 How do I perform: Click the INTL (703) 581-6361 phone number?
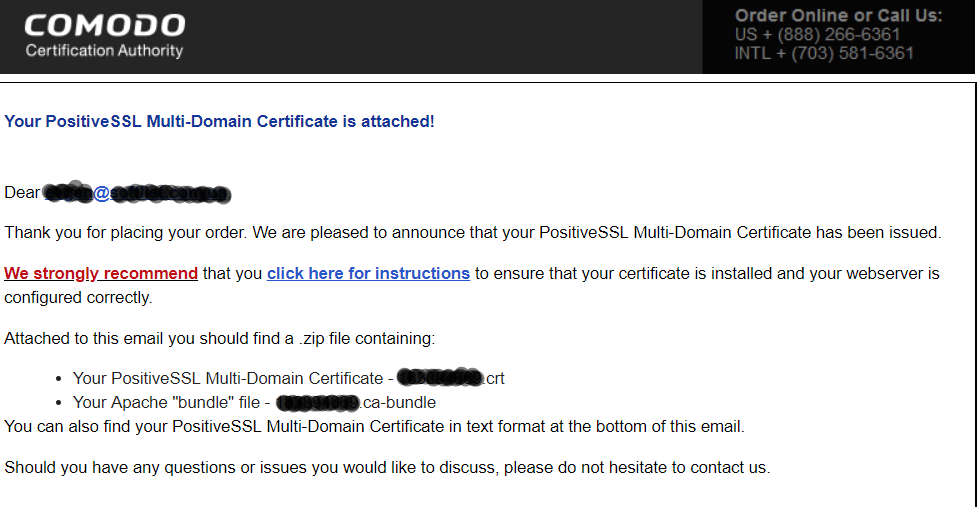pos(824,53)
